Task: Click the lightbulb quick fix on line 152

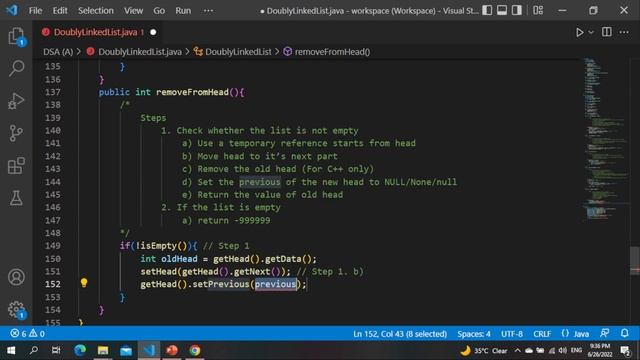Action: click(x=84, y=283)
